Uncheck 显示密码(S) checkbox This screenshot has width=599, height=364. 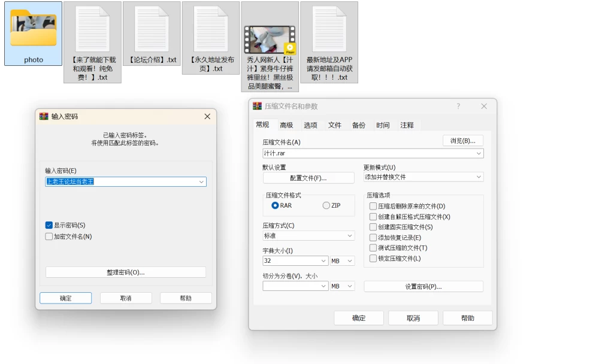click(x=49, y=225)
